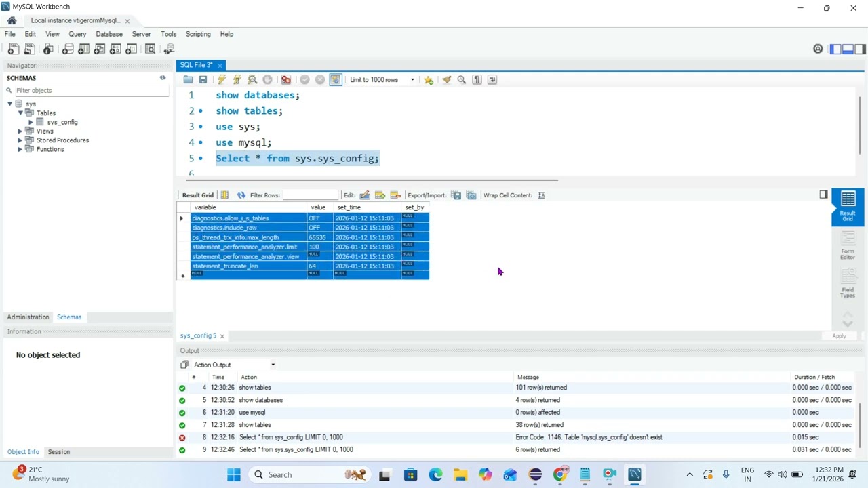Collapse the sys schema node
This screenshot has height=488, width=868.
click(10, 104)
